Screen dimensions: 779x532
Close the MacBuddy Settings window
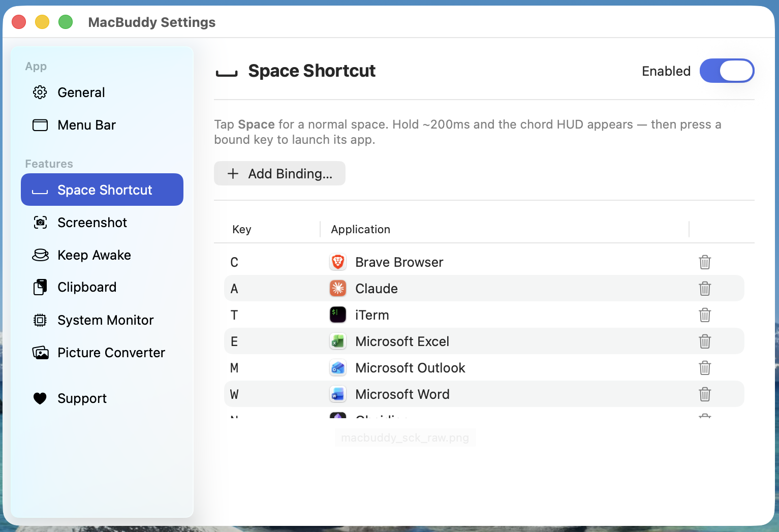click(19, 22)
